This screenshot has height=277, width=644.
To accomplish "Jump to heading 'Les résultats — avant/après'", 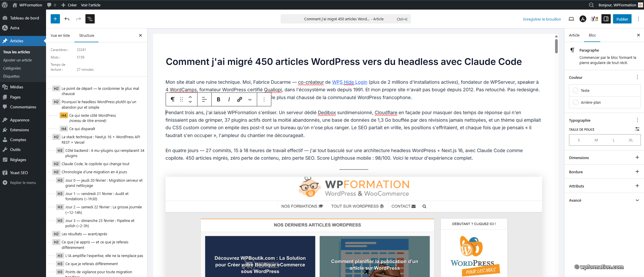I will point(84,234).
